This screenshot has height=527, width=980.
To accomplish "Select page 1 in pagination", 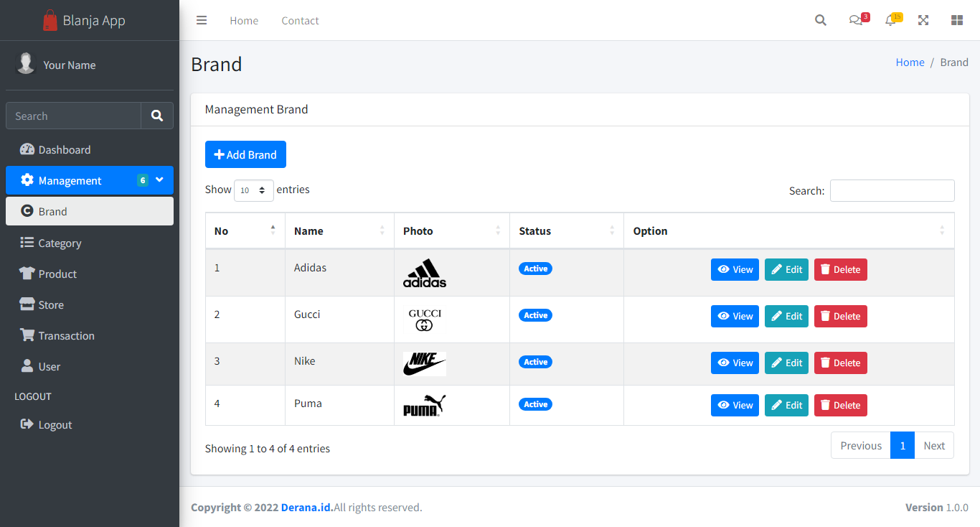I will point(903,445).
